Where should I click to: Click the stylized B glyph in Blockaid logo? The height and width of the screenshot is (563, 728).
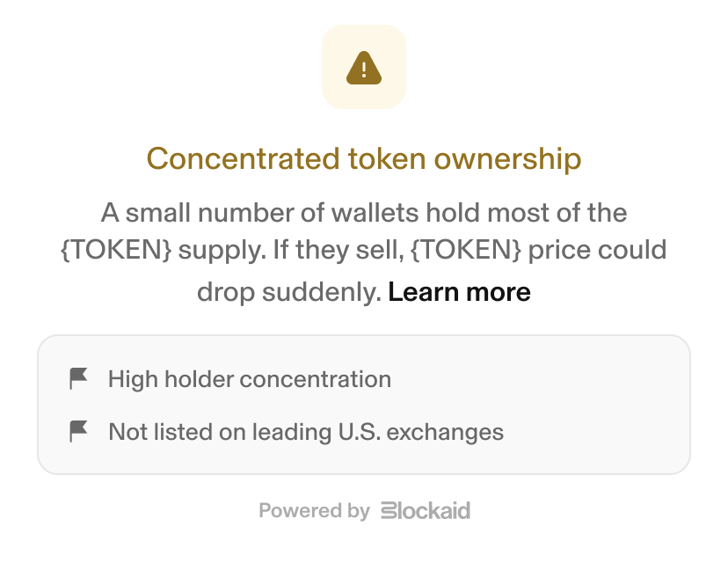coord(389,510)
